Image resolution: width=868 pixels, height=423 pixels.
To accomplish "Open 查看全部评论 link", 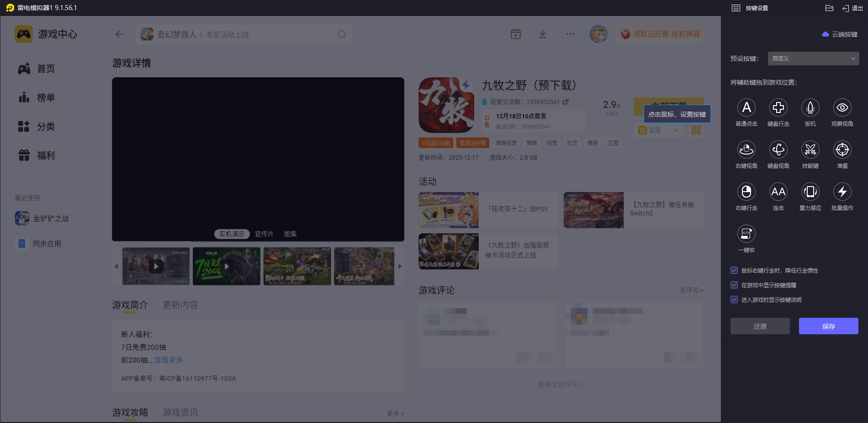I will coord(560,384).
